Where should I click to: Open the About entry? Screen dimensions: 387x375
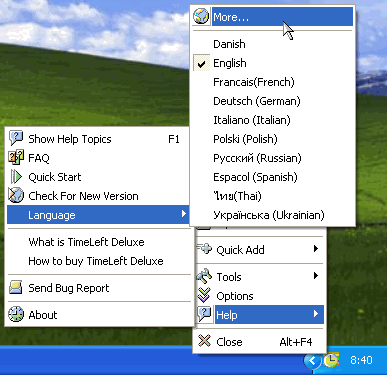[x=99, y=315]
